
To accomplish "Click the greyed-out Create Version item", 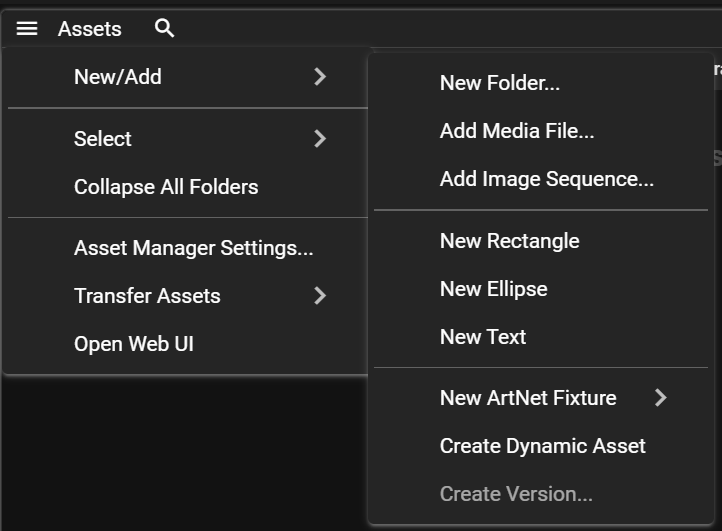I will (516, 494).
